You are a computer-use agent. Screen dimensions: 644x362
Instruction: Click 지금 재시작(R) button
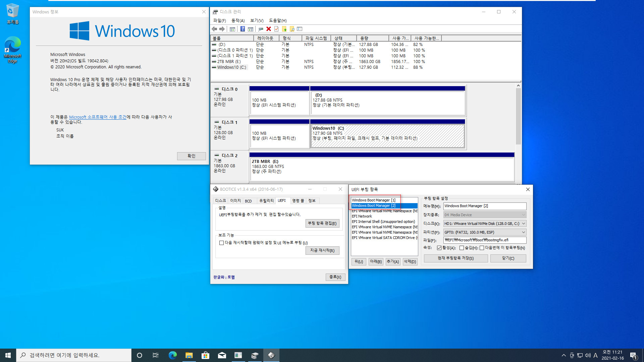click(322, 250)
